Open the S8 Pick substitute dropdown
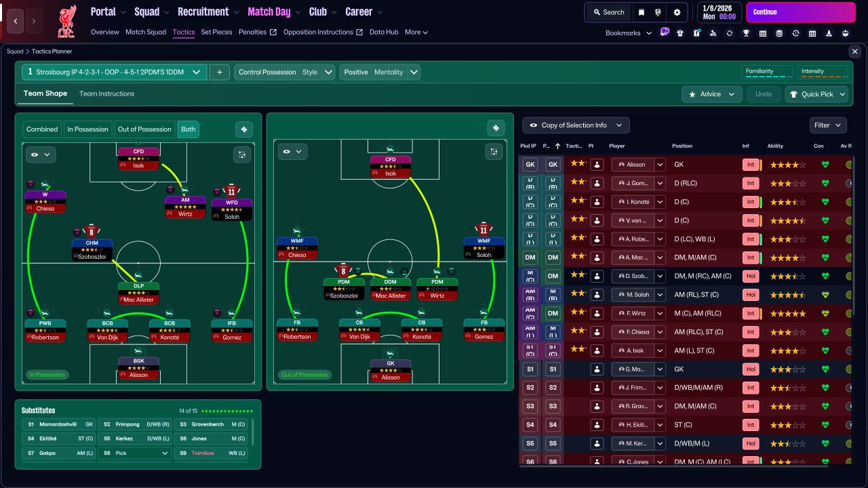Screen dimensions: 868x488 point(134,453)
